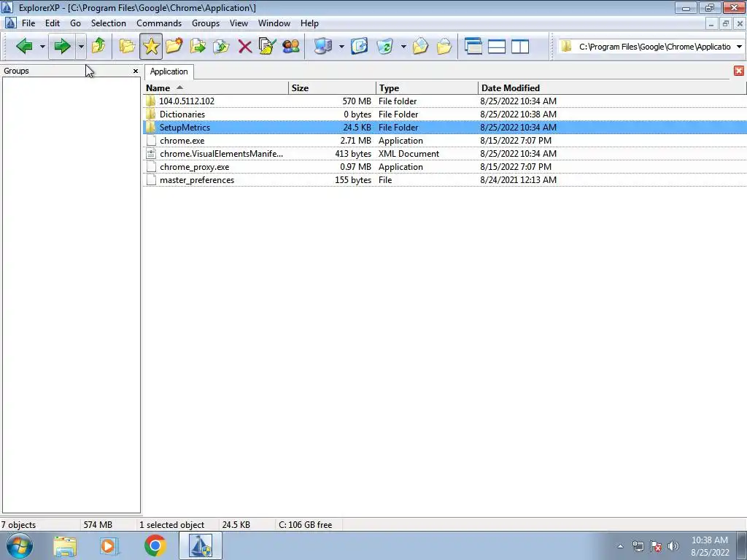Click the XML Document type cell
Screen dimensions: 747x560
(409, 154)
